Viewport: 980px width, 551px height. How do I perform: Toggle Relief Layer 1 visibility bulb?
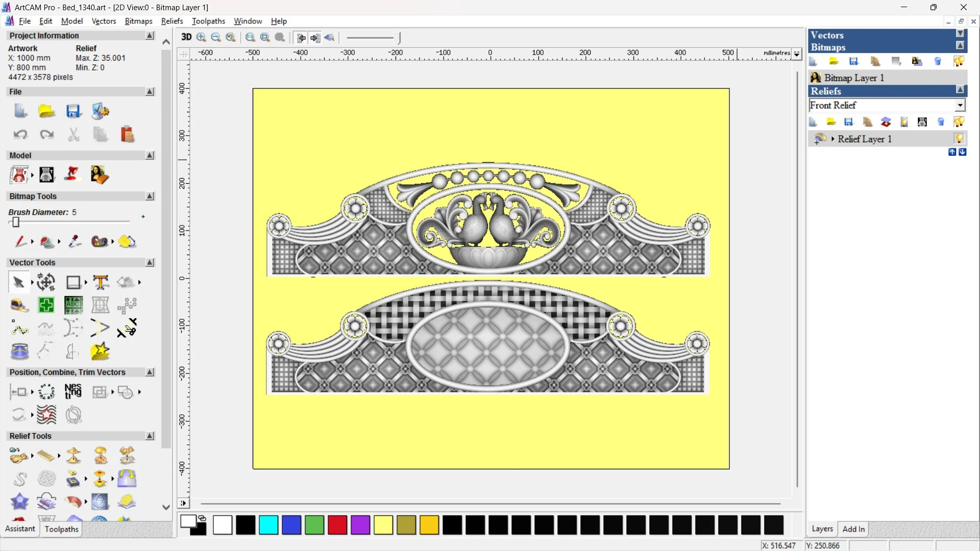[x=959, y=139]
